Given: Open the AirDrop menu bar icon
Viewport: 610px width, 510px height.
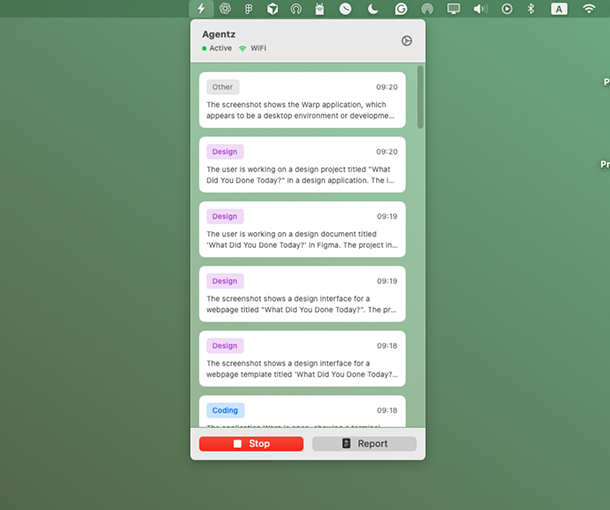Looking at the screenshot, I should (x=427, y=9).
